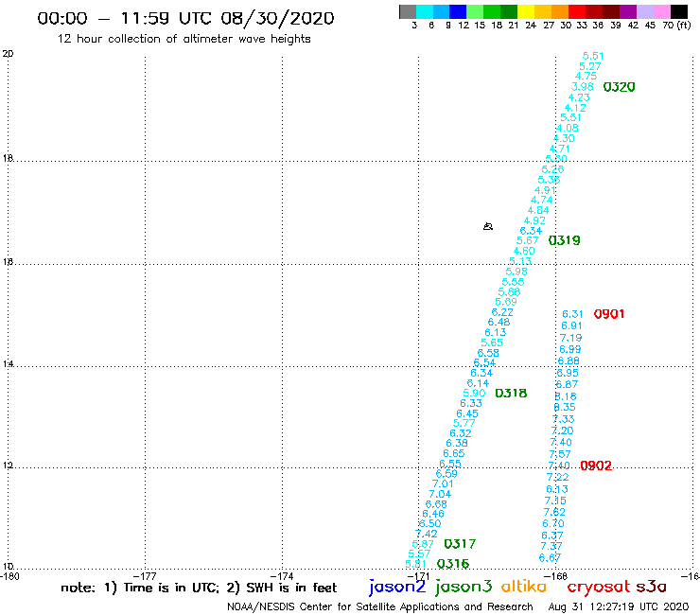Click the Aug 31 generation timestamp
The image size is (700, 615).
pyautogui.click(x=619, y=607)
